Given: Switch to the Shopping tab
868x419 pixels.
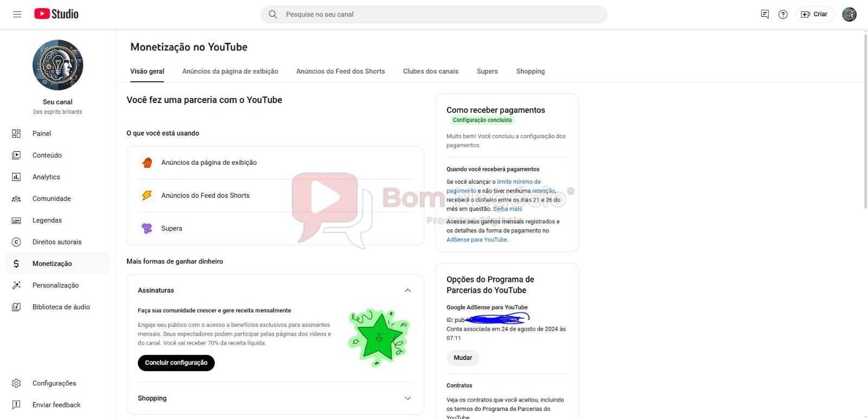Looking at the screenshot, I should (531, 72).
